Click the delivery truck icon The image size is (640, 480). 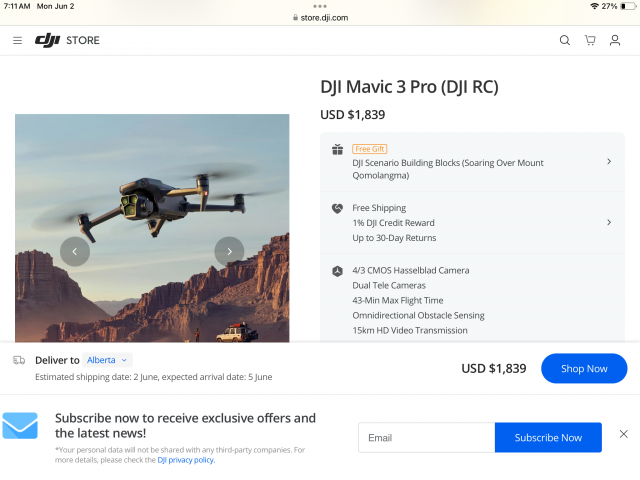point(19,360)
